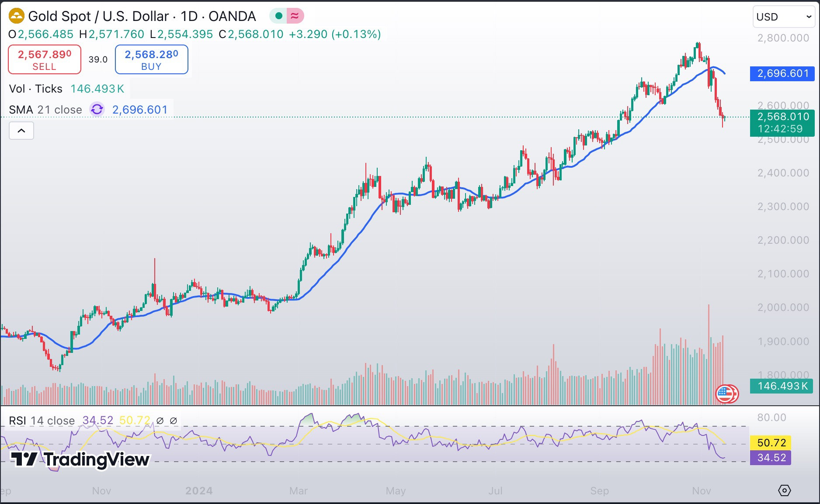Click the Jul label on the time axis
820x504 pixels.
click(495, 491)
